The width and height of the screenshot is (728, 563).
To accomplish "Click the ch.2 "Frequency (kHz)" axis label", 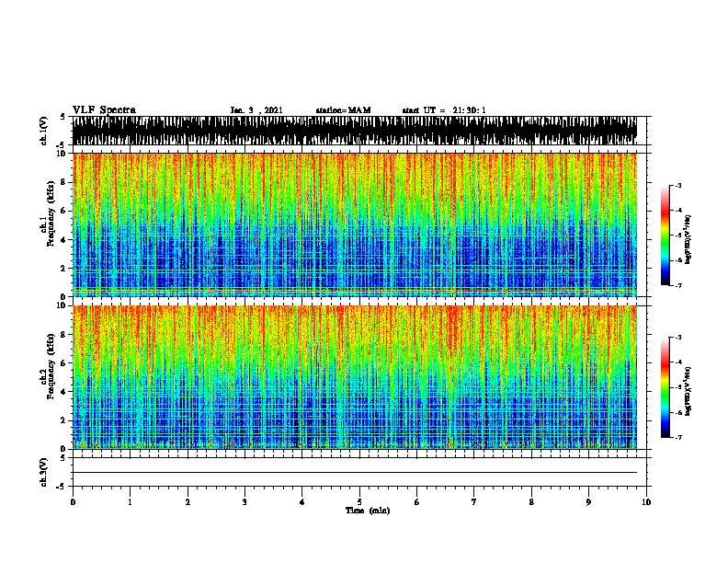I will [x=51, y=365].
